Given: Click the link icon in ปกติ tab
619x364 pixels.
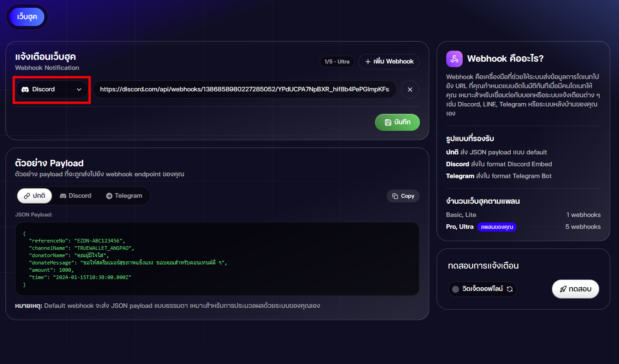Looking at the screenshot, I should 27,196.
